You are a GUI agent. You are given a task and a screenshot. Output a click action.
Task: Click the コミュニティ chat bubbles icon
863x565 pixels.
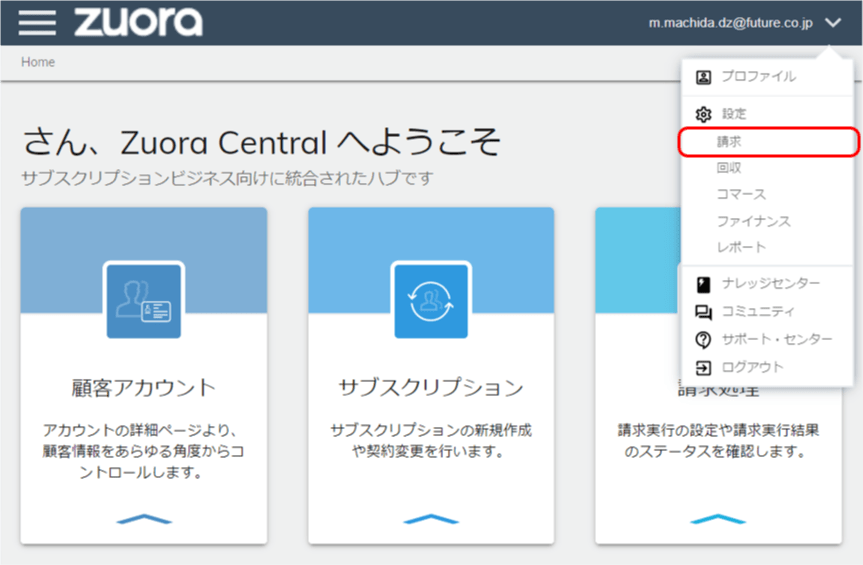pyautogui.click(x=703, y=312)
